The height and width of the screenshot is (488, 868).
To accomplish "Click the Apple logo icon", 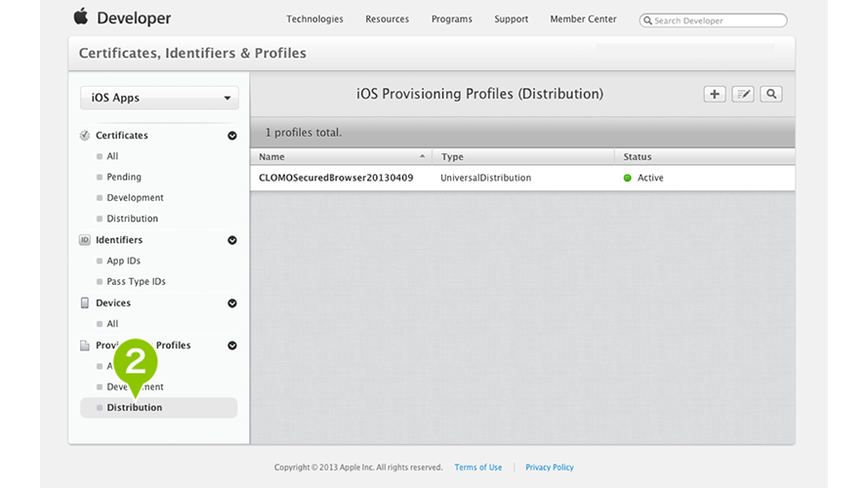I will (x=81, y=16).
